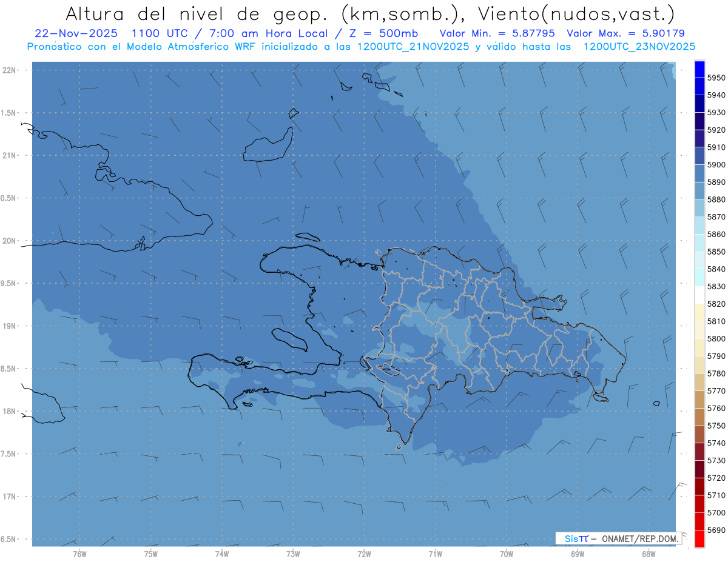This screenshot has width=728, height=562.
Task: Click the '9.5N' latitude label
Action: (x=9, y=284)
